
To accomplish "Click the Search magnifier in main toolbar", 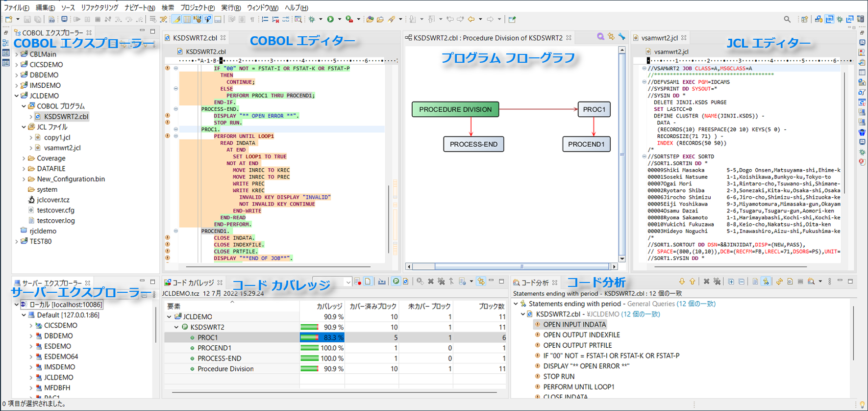I will (x=787, y=20).
